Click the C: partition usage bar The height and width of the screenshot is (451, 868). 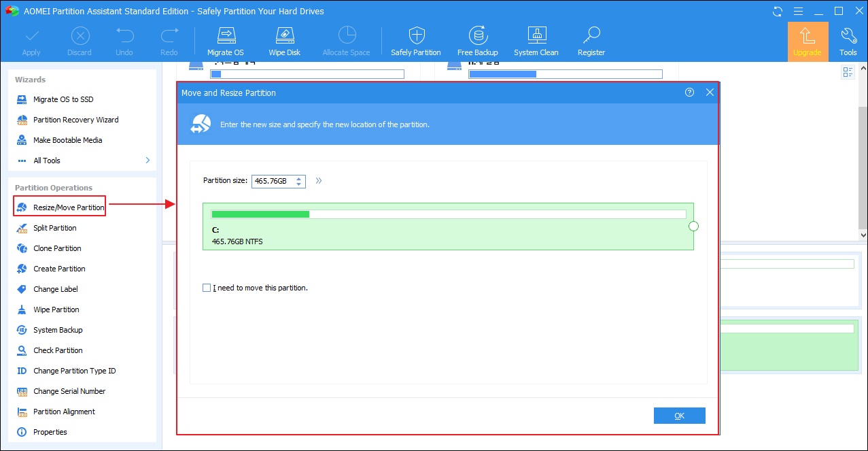(449, 214)
